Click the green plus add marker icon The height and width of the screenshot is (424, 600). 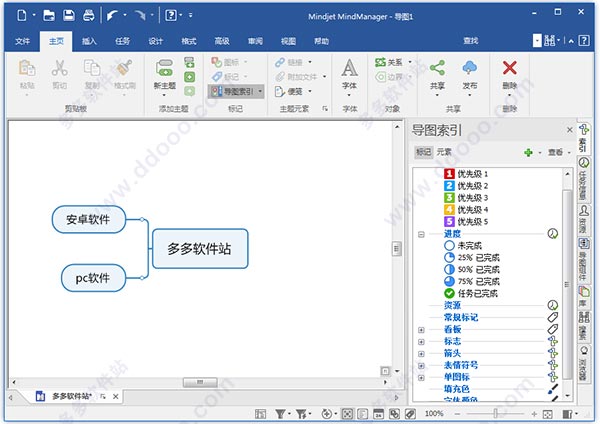pyautogui.click(x=528, y=152)
